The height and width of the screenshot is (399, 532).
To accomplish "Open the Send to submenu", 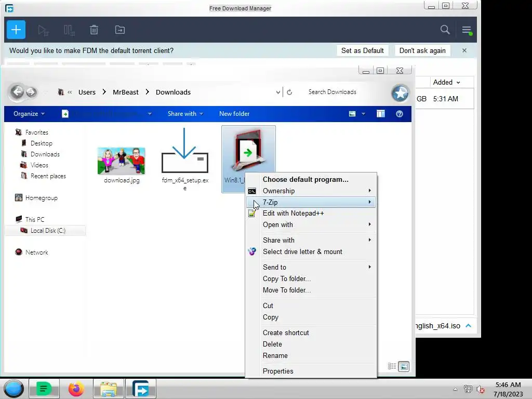I will pos(311,268).
